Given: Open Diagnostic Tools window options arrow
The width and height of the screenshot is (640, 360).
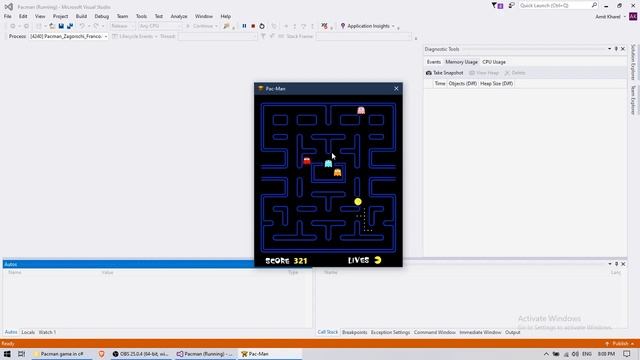Looking at the screenshot, I should point(609,49).
